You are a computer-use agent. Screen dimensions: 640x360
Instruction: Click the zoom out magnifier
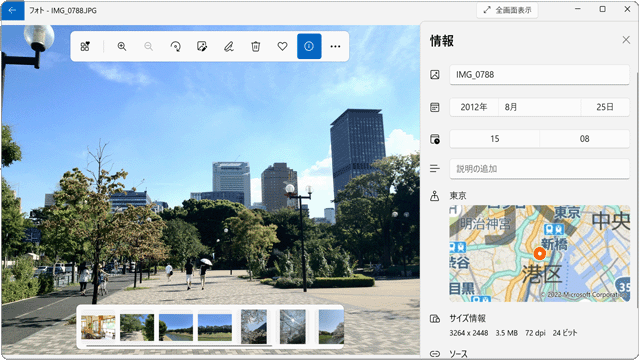[149, 47]
